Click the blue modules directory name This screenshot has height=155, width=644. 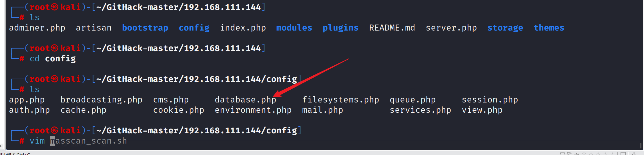coord(294,28)
